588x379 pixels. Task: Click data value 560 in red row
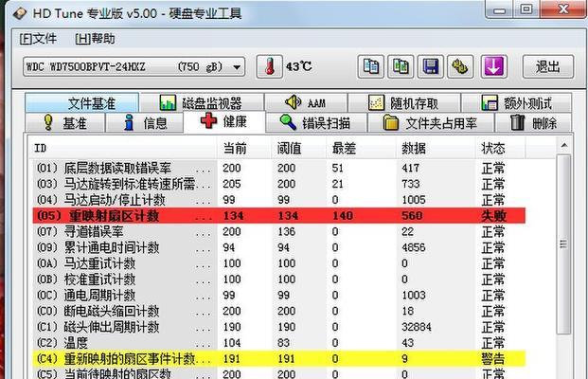pos(412,216)
